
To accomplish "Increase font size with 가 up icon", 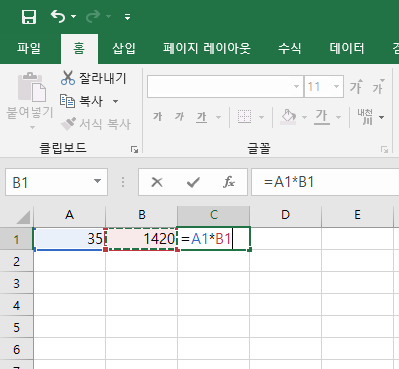I will (356, 87).
